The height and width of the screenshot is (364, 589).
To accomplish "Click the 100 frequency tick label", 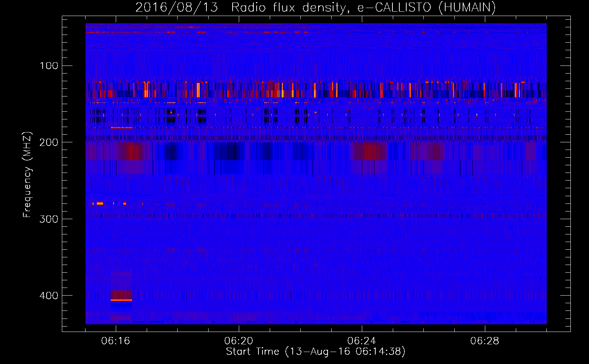I will pyautogui.click(x=49, y=66).
